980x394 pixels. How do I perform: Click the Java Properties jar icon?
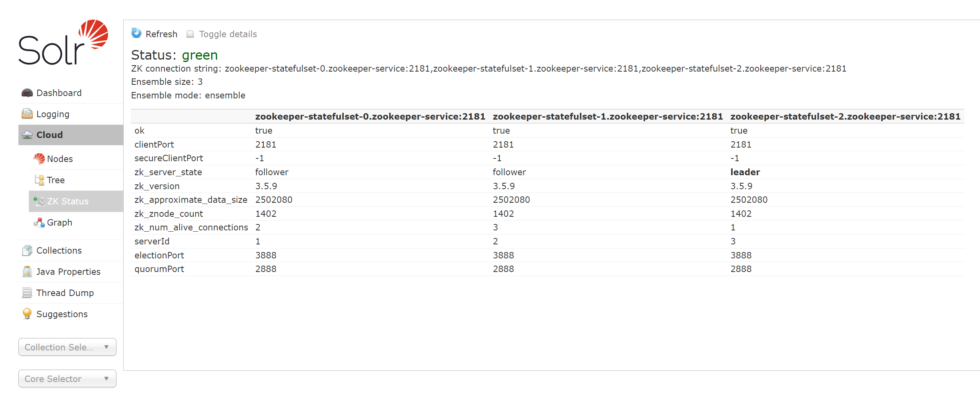pos(27,272)
